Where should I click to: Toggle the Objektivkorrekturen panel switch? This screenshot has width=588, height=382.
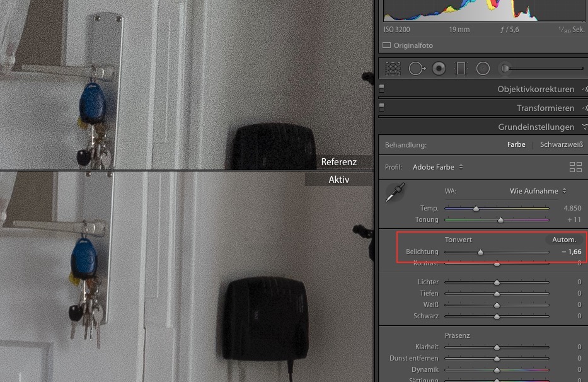point(382,89)
